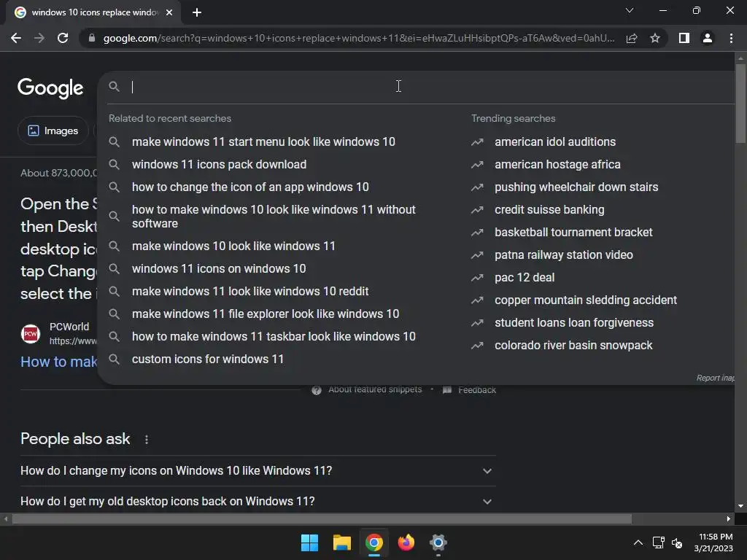View site information via the lock icon

(92, 38)
